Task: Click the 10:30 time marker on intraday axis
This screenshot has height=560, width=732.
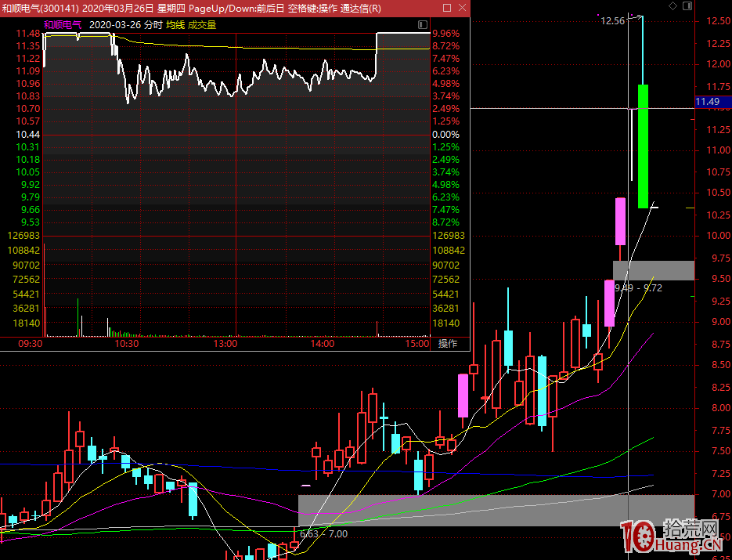Action: pyautogui.click(x=126, y=343)
